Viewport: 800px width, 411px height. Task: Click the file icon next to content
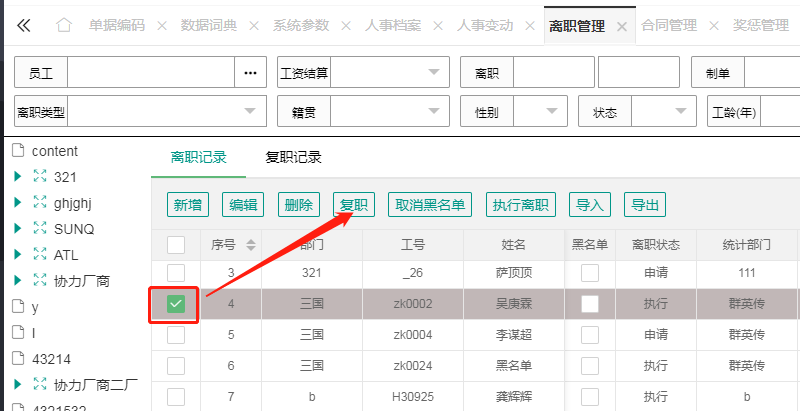point(17,151)
